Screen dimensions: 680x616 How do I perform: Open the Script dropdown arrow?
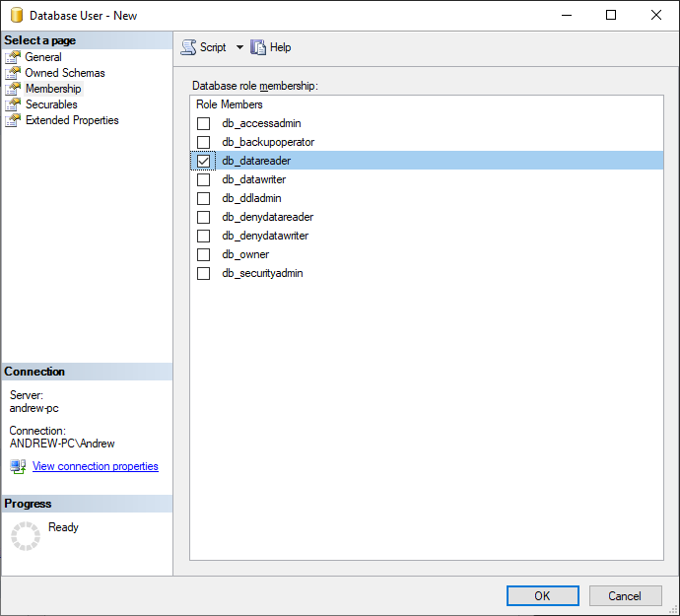point(239,47)
